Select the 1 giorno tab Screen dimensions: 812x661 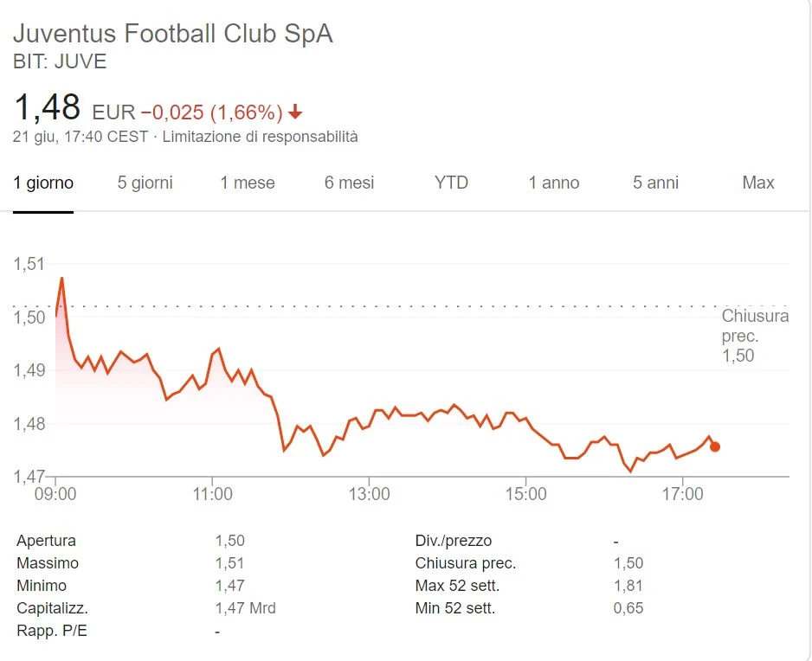point(43,183)
